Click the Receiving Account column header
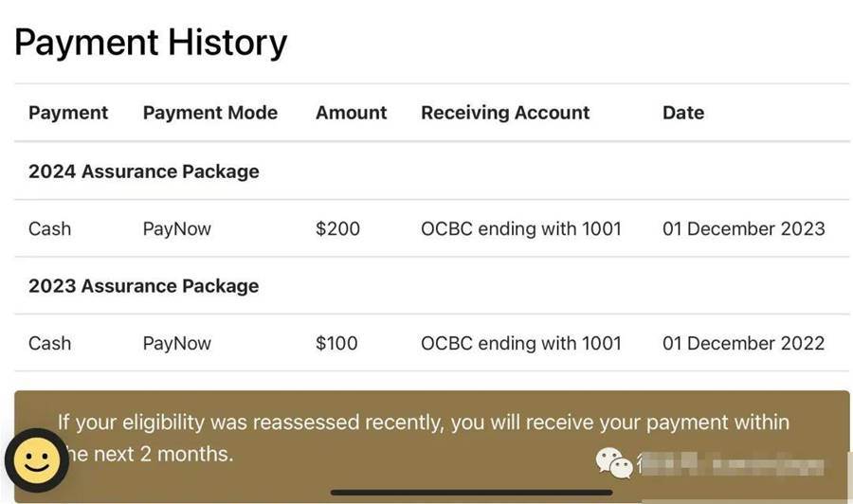Viewport: 853px width, 504px height. (x=505, y=113)
